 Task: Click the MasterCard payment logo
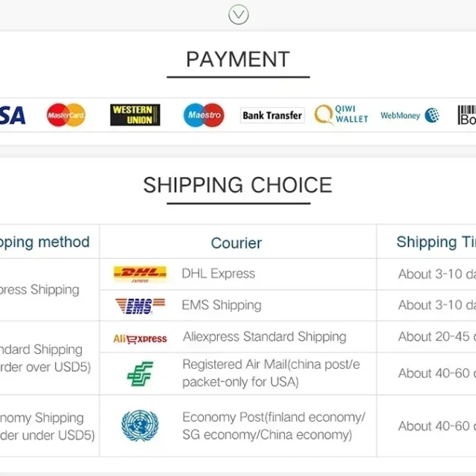[66, 115]
